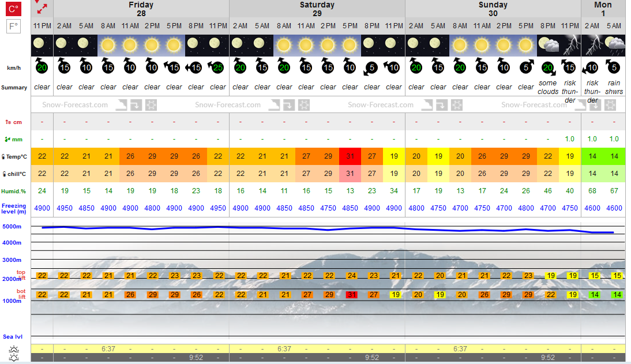This screenshot has height=364, width=631.
Task: Click Monday 5 AM summary 'rain shwrs'
Action: click(x=614, y=87)
